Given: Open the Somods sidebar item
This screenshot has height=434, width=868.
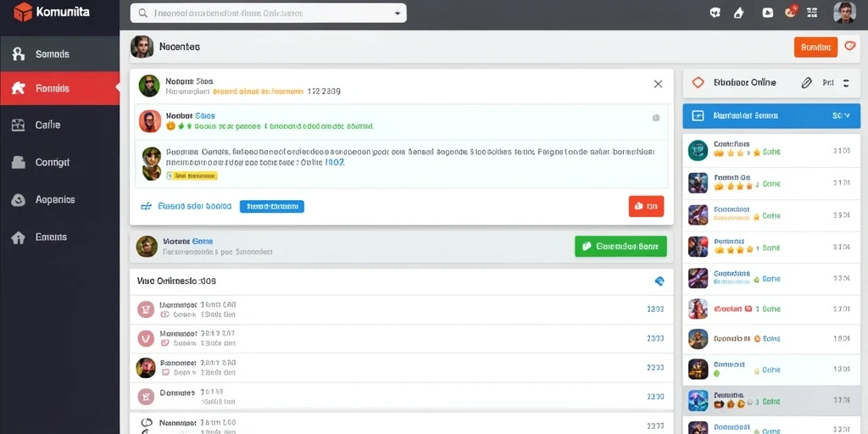Looking at the screenshot, I should coord(60,53).
